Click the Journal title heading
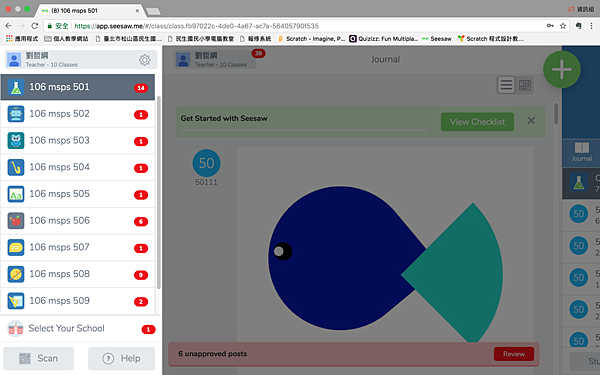Image resolution: width=600 pixels, height=375 pixels. pos(385,59)
